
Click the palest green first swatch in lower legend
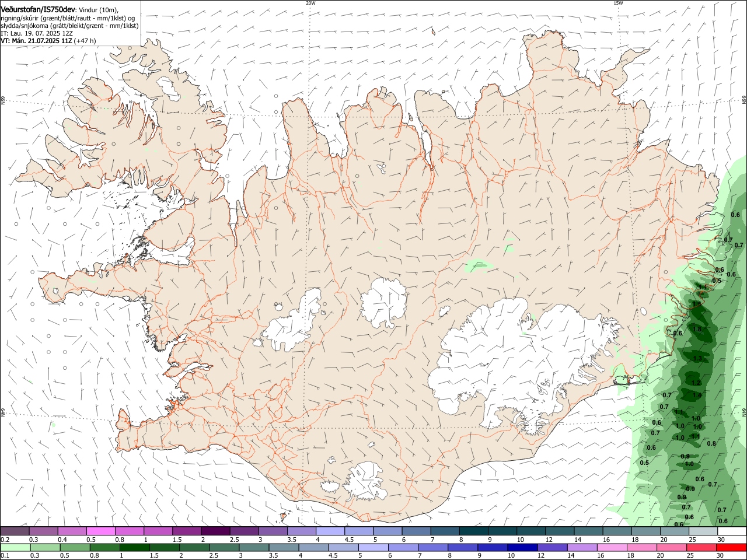pos(15,548)
